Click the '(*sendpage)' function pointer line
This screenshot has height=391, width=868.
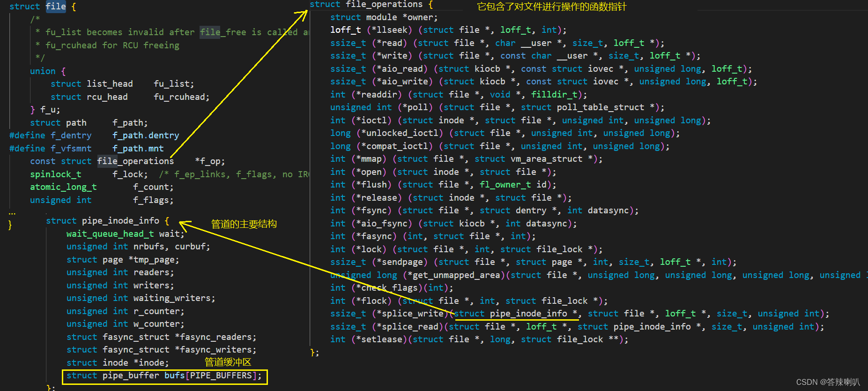534,262
